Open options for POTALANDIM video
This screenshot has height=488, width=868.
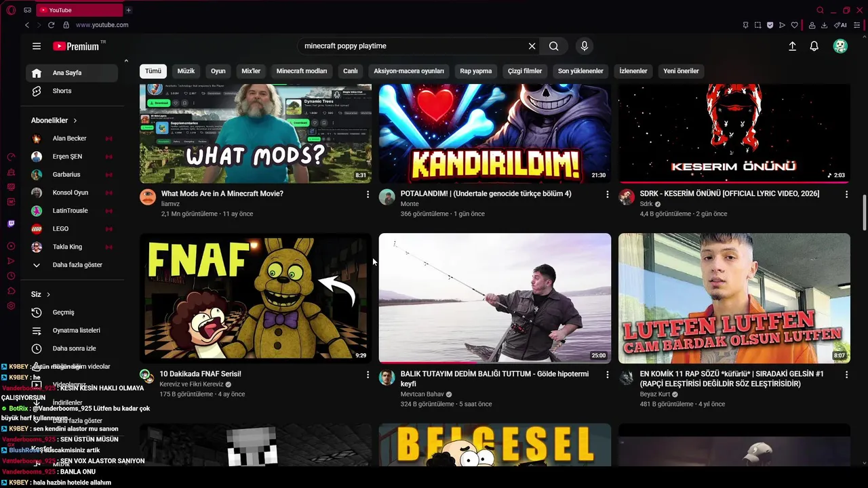(x=607, y=195)
